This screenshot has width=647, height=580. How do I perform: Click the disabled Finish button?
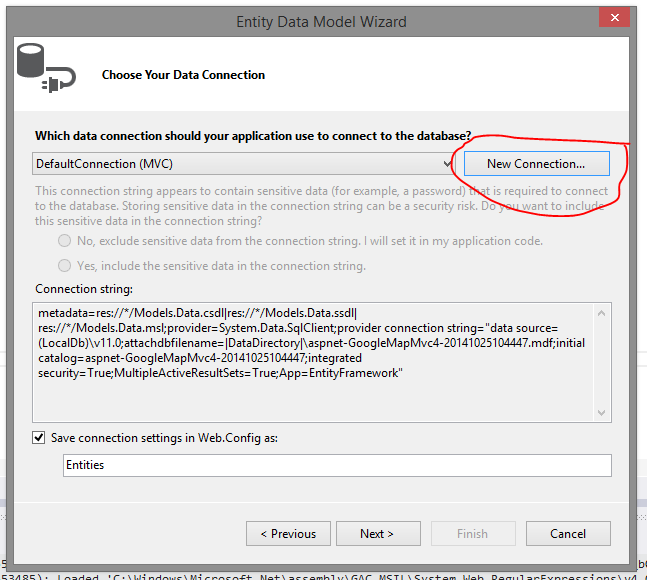(x=473, y=534)
